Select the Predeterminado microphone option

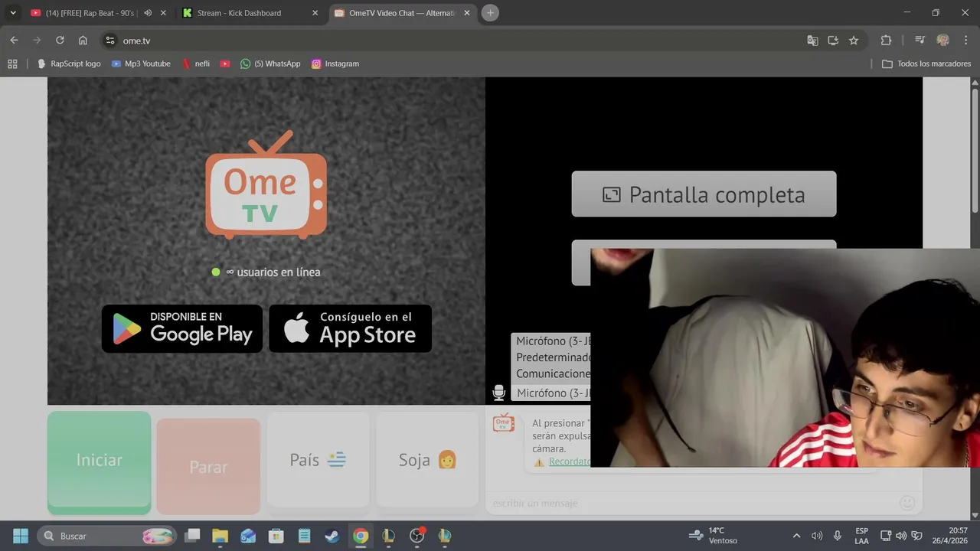[x=554, y=357]
